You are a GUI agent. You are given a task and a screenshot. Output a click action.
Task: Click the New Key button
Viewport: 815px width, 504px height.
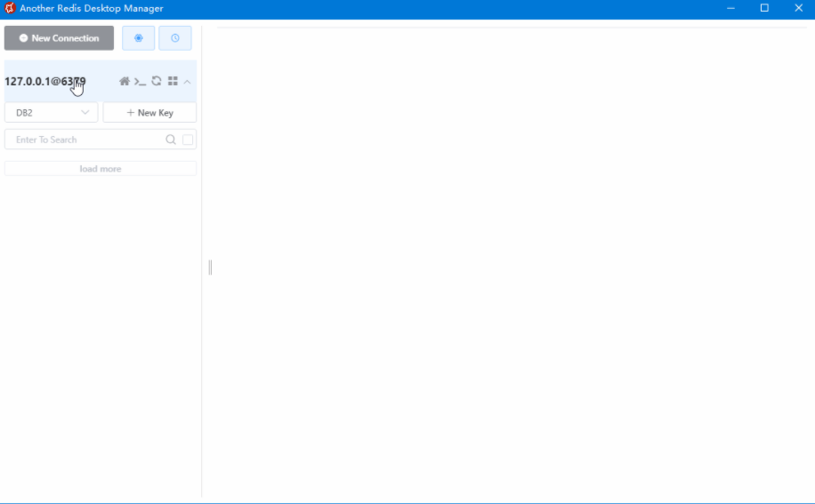[x=149, y=113]
